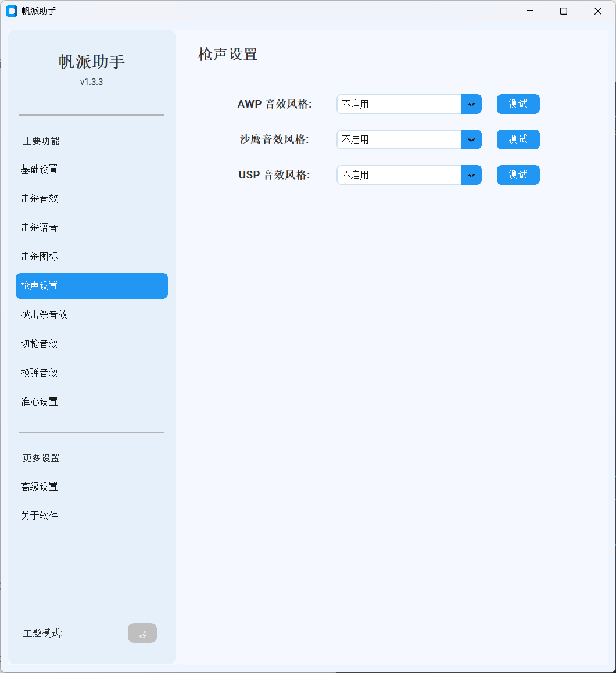Open the AWP 音效风格 dropdown
The height and width of the screenshot is (673, 616).
tap(401, 104)
